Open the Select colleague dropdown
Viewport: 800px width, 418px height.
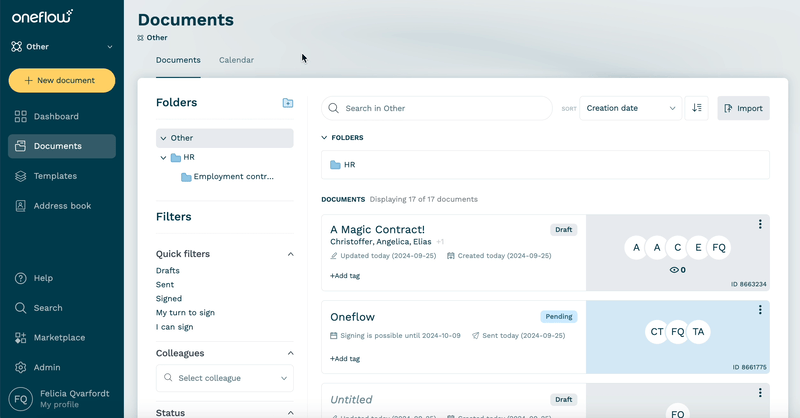point(224,378)
